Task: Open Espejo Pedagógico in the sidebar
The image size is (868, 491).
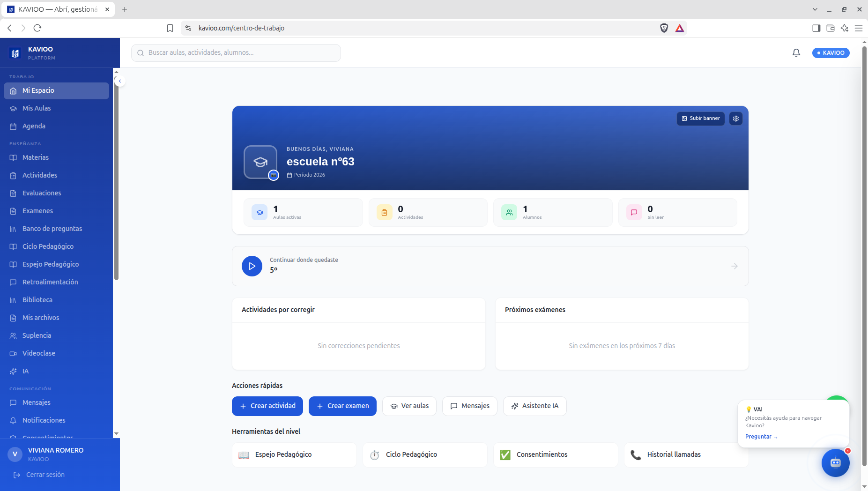Action: pos(56,264)
